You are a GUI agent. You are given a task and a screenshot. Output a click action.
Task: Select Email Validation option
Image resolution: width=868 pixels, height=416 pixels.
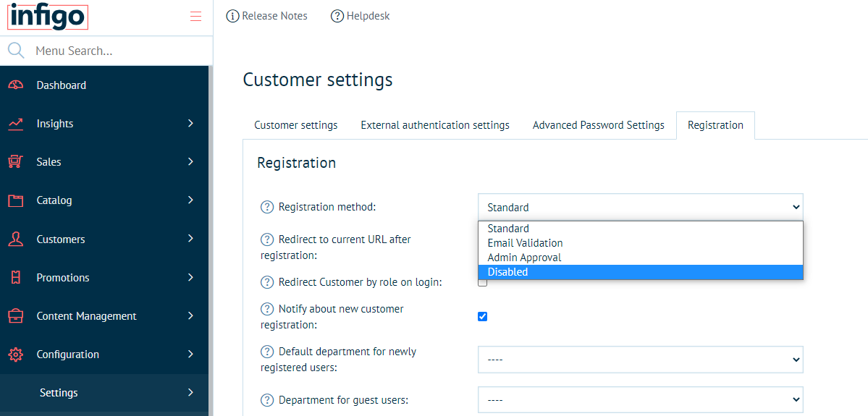click(x=525, y=243)
